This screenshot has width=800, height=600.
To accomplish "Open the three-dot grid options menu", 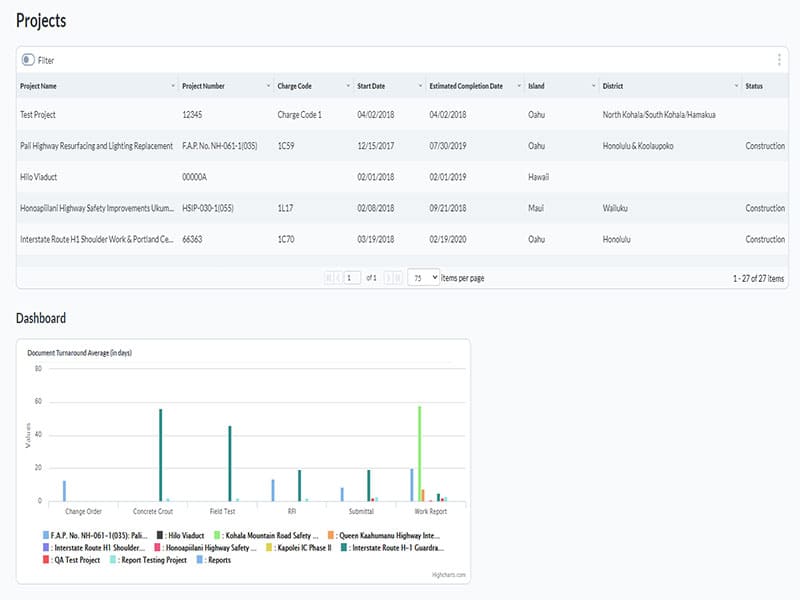I will pyautogui.click(x=779, y=60).
